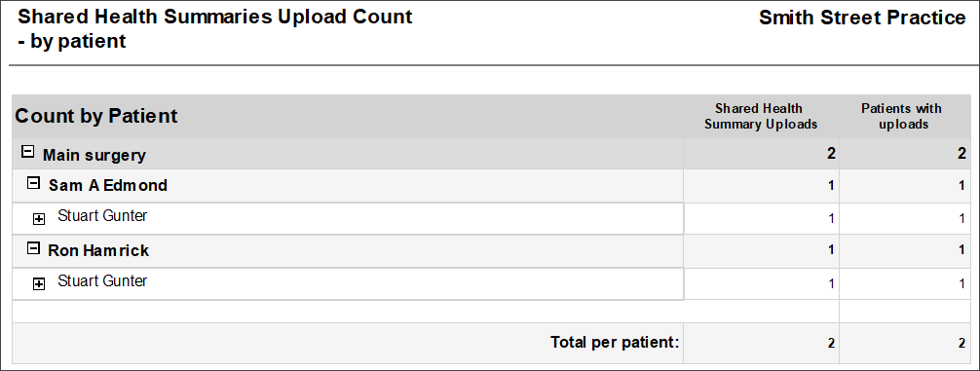Screen dimensions: 980x371
Task: Click the Total per patient label
Action: tap(615, 342)
